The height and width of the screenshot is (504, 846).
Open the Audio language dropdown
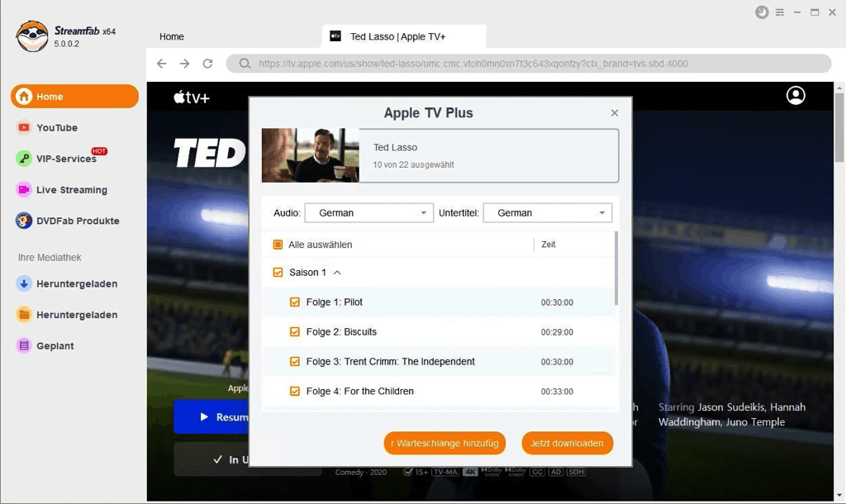[x=368, y=213]
